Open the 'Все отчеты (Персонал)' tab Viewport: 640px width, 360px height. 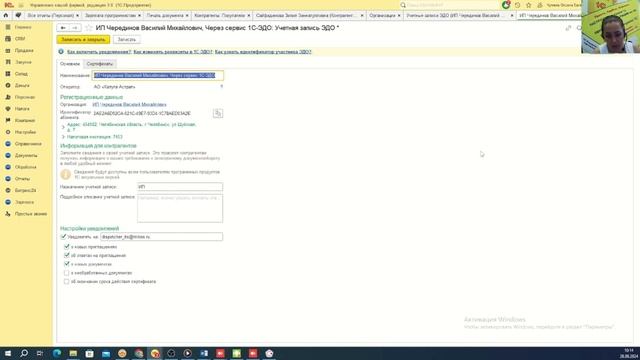[50, 16]
